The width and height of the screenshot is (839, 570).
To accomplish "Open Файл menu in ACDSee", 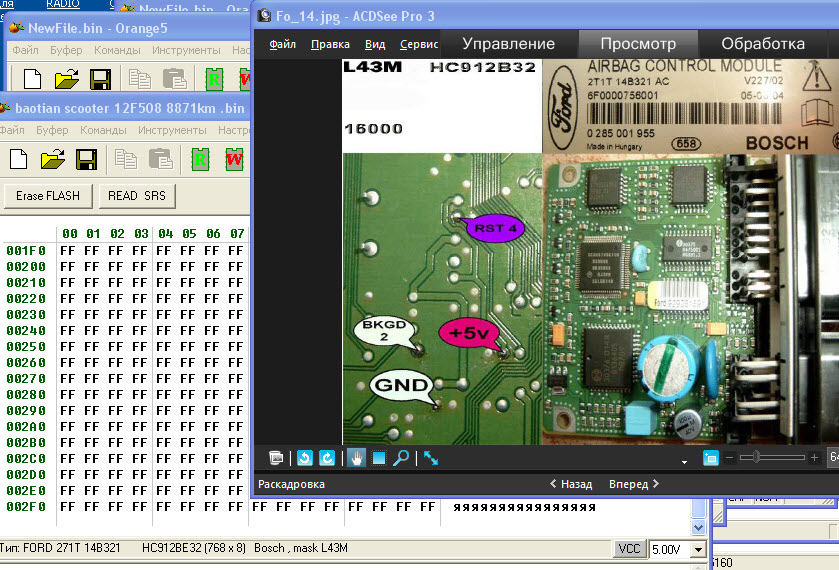I will click(283, 44).
